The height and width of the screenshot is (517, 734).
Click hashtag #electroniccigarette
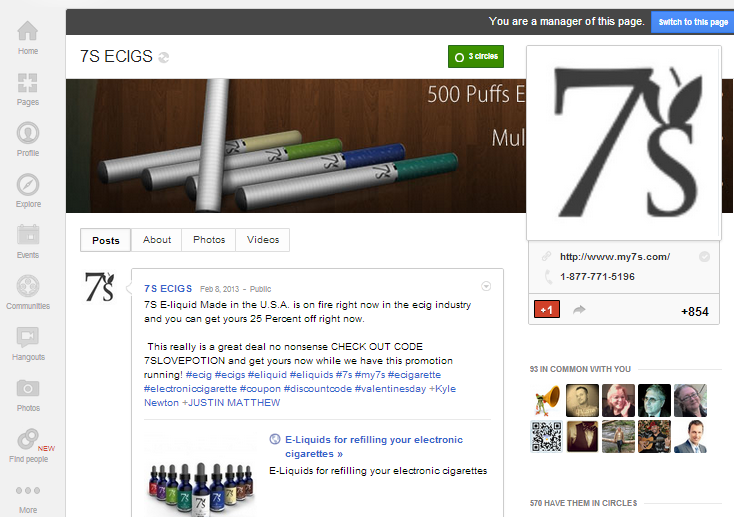pyautogui.click(x=191, y=389)
